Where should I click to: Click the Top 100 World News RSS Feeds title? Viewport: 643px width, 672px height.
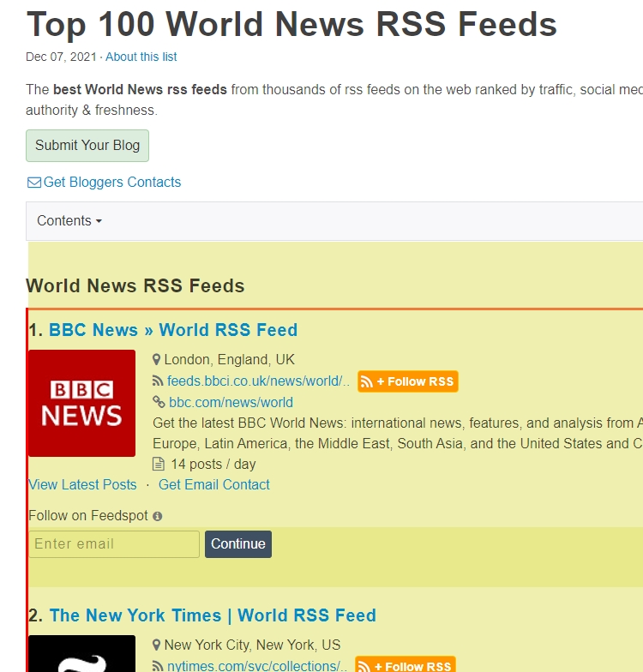[x=291, y=24]
